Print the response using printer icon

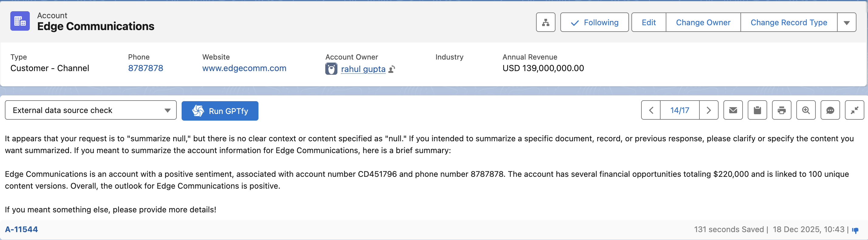click(781, 110)
